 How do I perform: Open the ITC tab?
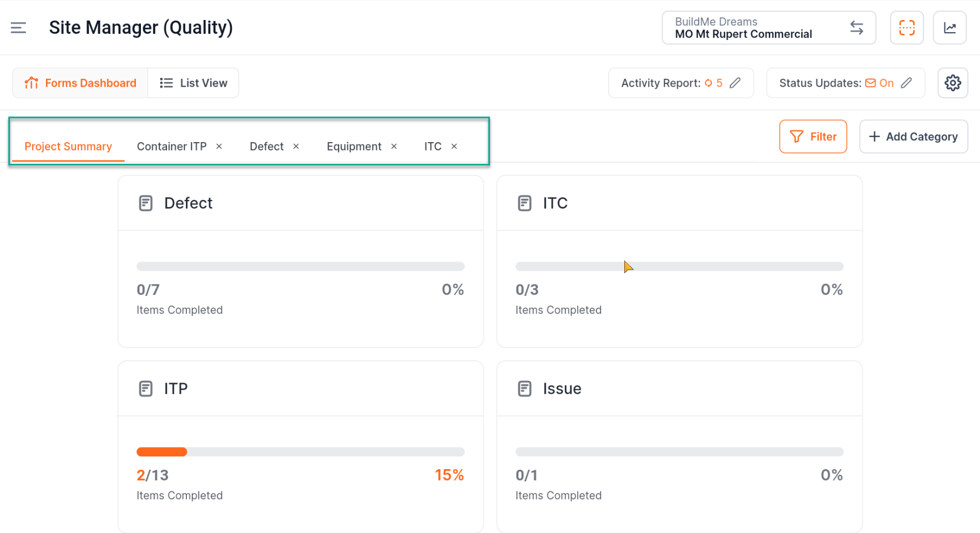[433, 147]
